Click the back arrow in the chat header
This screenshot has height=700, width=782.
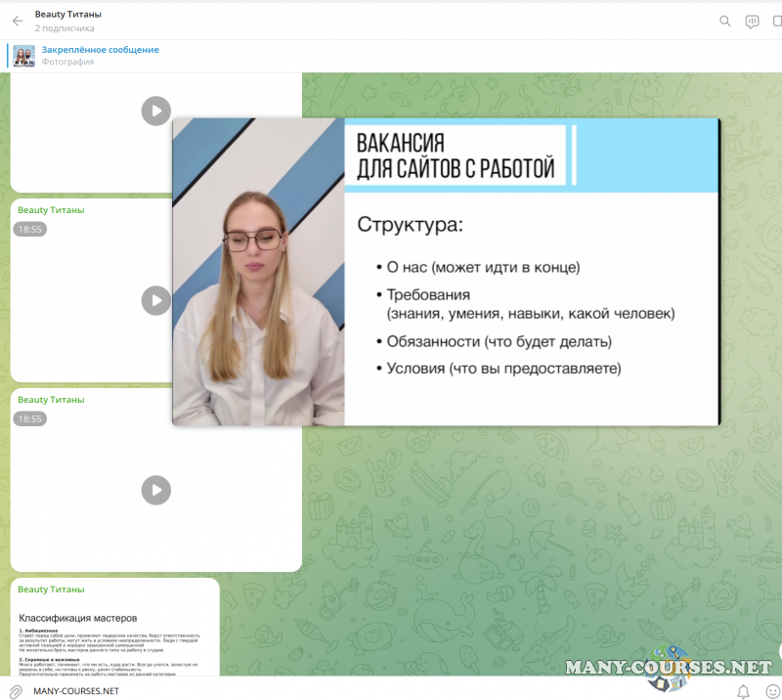pyautogui.click(x=18, y=21)
